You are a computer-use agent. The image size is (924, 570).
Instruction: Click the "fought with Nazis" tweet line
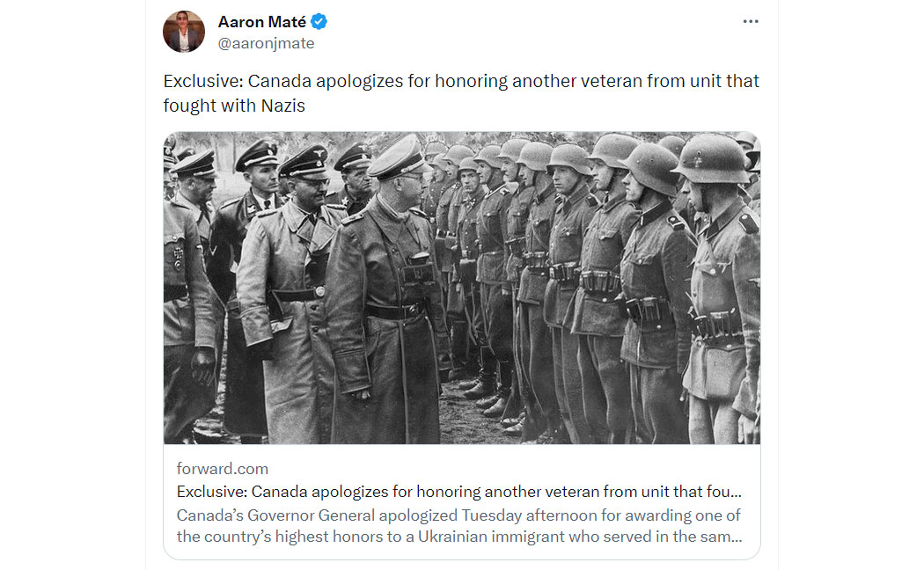234,106
